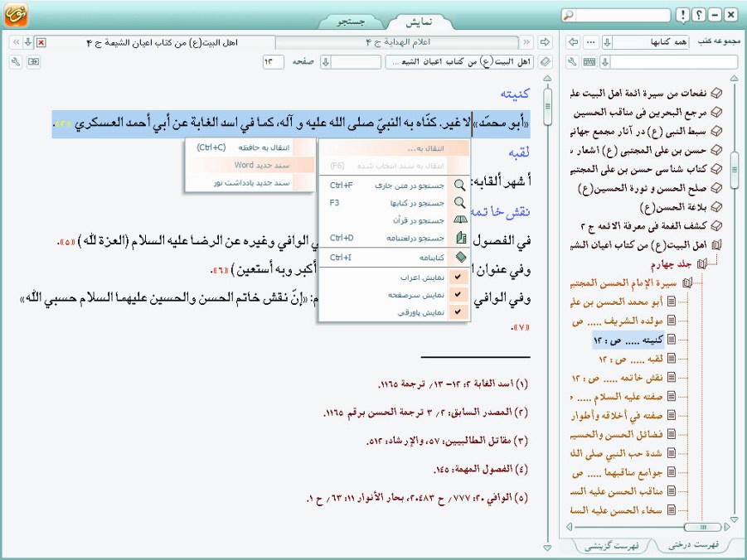Click footnote reference «٧» in the text

coord(522,327)
